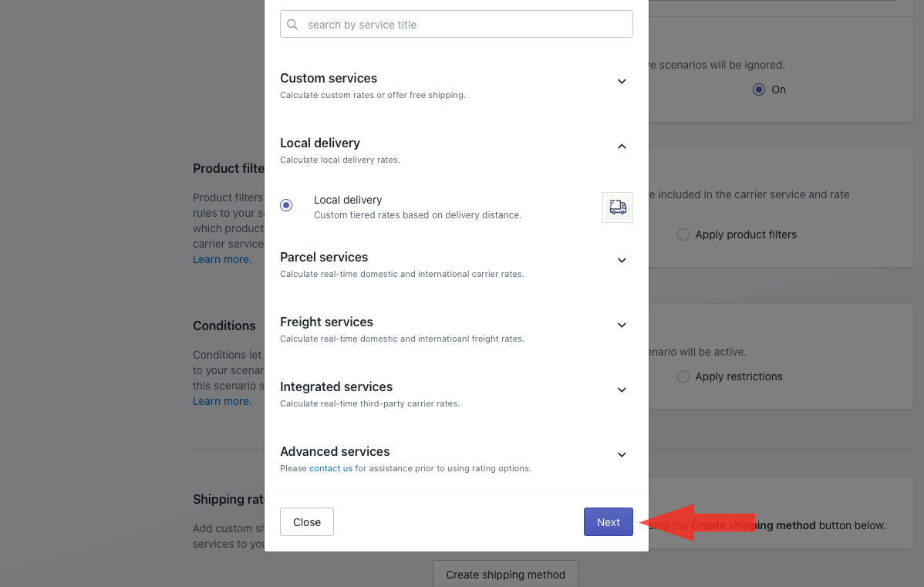Expand Freight services chevron
This screenshot has width=924, height=587.
(622, 326)
